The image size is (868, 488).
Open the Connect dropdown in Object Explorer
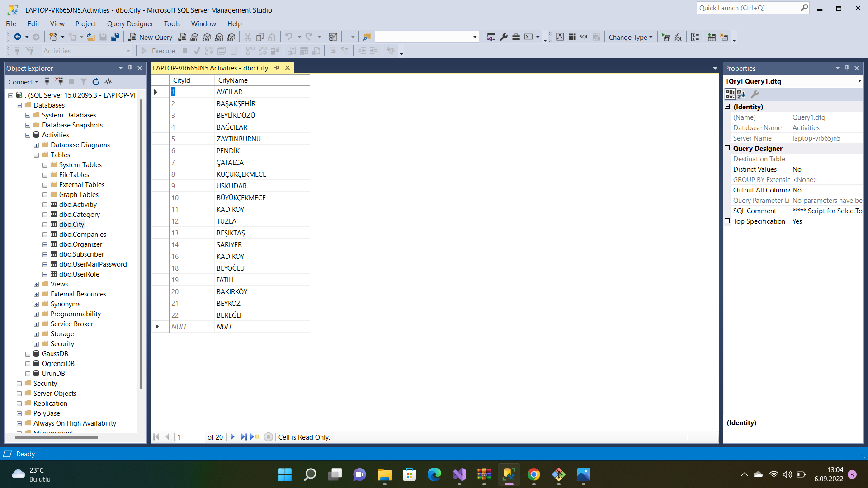click(23, 82)
